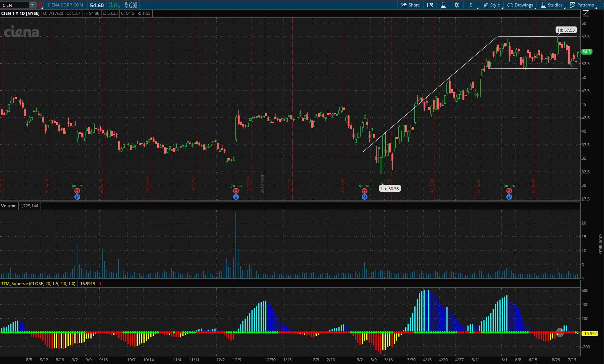Viewport: 604px width, 364px height.
Task: Click blue lightbulb icon under $0.71
Action: point(77,197)
